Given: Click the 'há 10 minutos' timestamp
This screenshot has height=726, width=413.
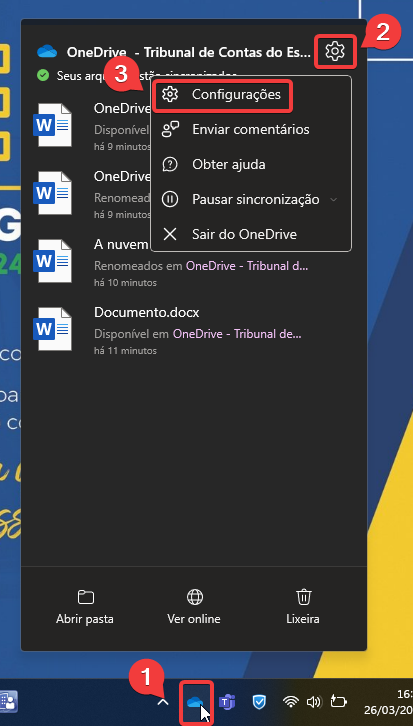Looking at the screenshot, I should tap(125, 282).
